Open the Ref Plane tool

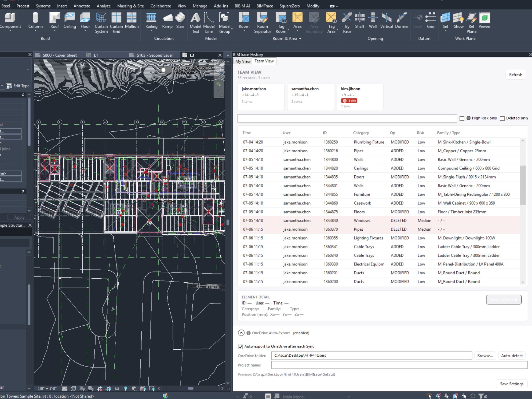(471, 23)
